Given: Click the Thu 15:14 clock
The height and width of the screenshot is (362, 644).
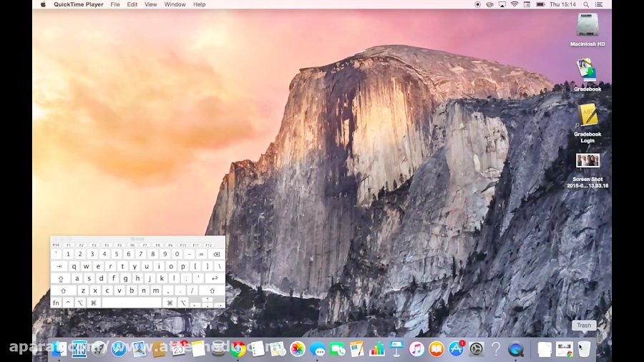Looking at the screenshot, I should click(562, 4).
